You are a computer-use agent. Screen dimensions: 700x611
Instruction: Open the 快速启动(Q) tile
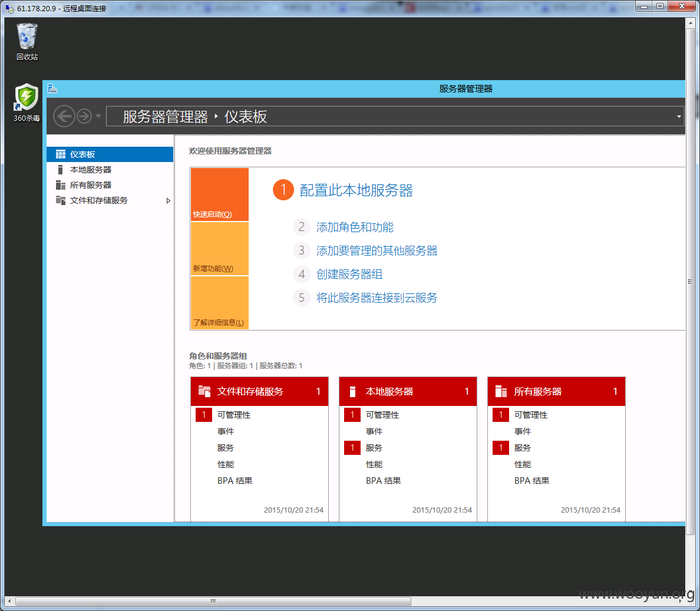pos(220,194)
